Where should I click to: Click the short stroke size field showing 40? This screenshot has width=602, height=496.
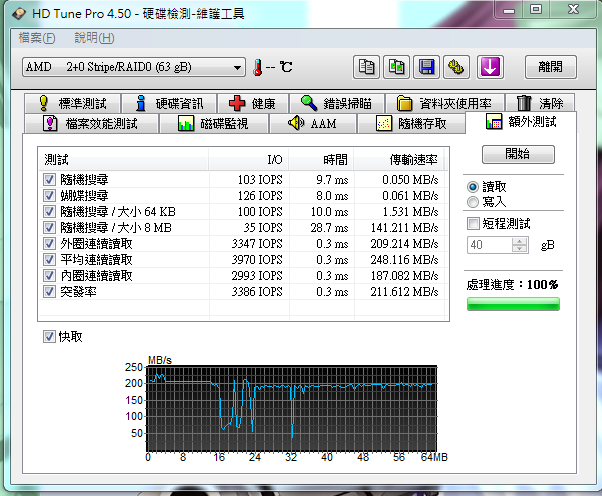pyautogui.click(x=490, y=245)
